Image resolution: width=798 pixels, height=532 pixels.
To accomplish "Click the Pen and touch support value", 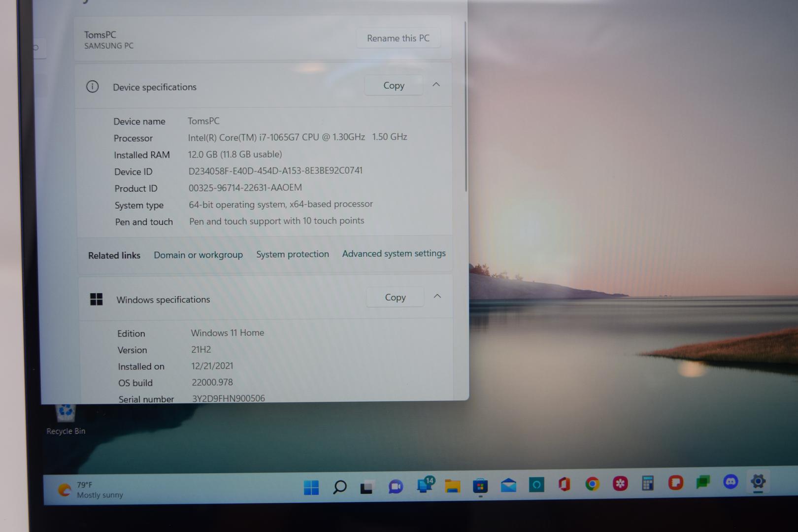I will pyautogui.click(x=277, y=221).
